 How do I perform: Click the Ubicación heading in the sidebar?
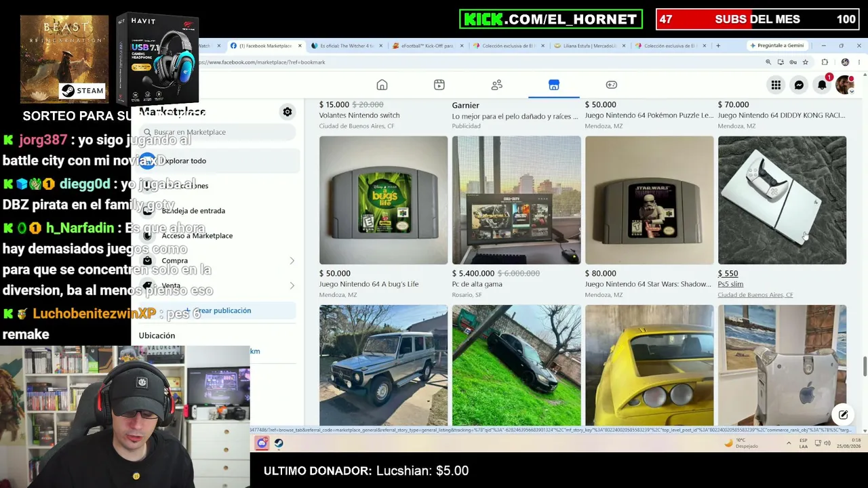pyautogui.click(x=157, y=335)
